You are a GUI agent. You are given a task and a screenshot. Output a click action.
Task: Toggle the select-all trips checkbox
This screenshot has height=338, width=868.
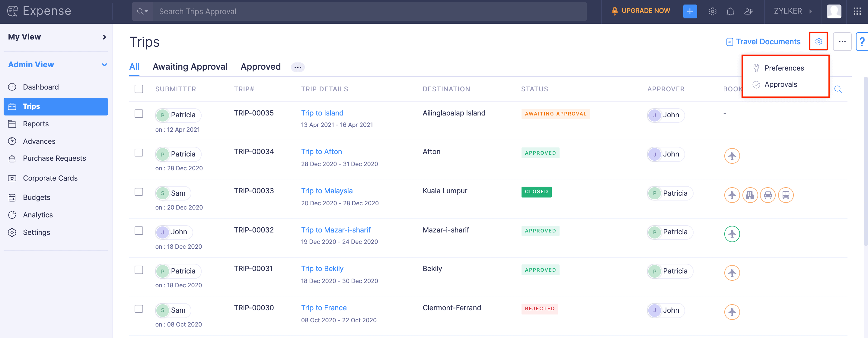tap(139, 89)
